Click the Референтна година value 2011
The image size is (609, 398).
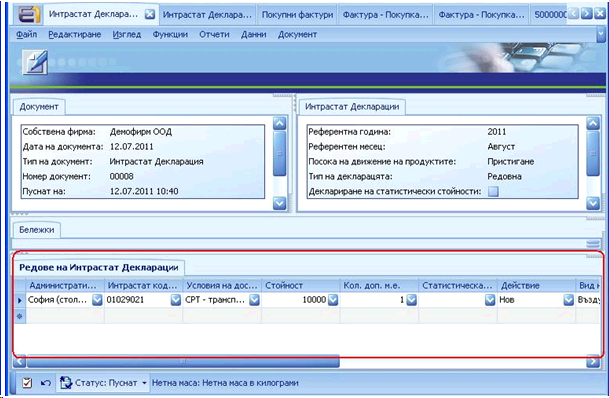click(497, 132)
